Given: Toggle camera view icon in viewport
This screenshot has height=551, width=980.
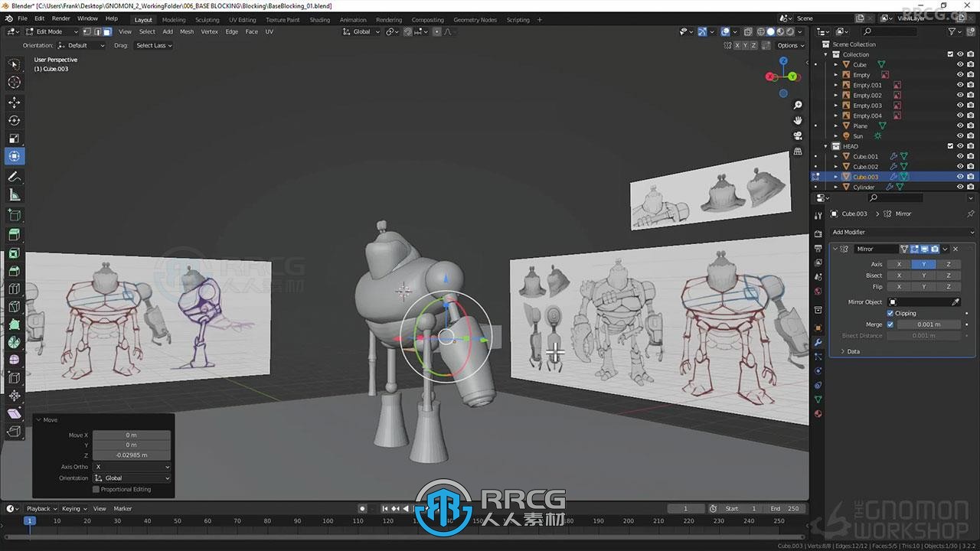Looking at the screenshot, I should (798, 135).
